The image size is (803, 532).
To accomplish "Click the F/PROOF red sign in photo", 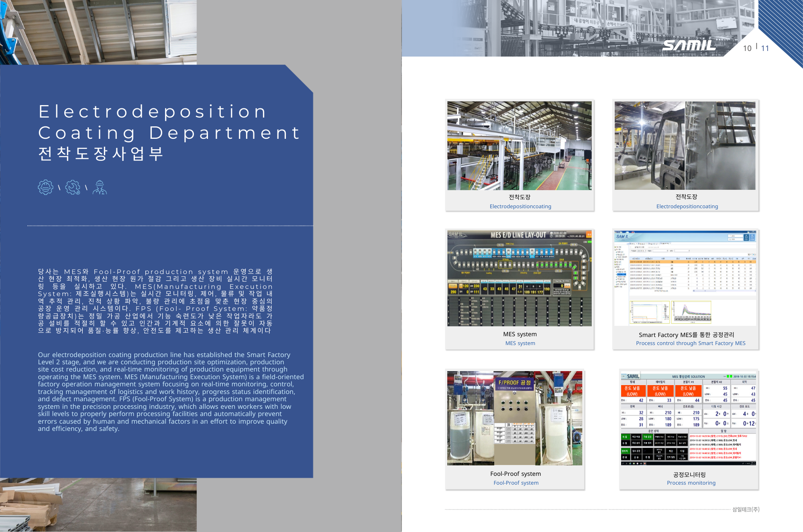I will pyautogui.click(x=514, y=383).
